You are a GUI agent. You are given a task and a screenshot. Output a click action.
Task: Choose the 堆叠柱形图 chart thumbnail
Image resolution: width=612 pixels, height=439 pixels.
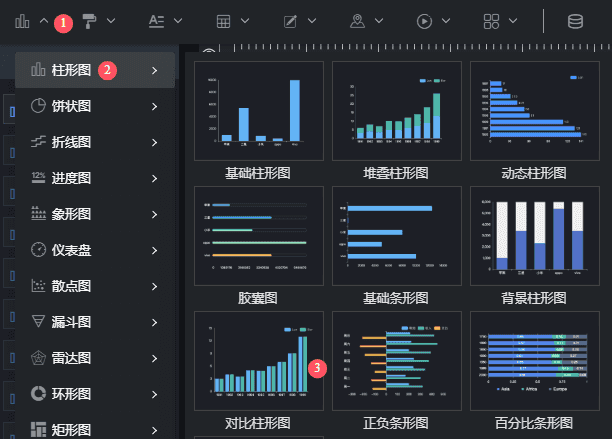click(x=397, y=111)
